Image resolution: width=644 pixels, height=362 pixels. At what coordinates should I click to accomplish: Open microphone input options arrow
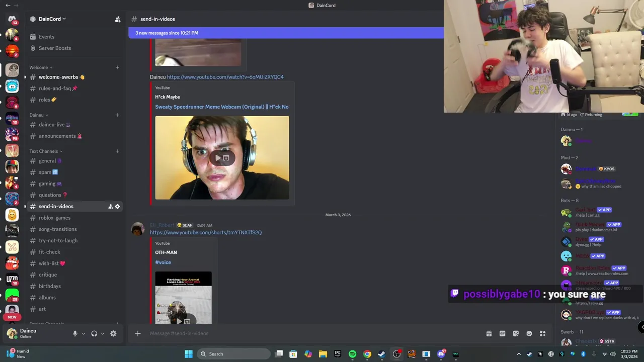[83, 333]
